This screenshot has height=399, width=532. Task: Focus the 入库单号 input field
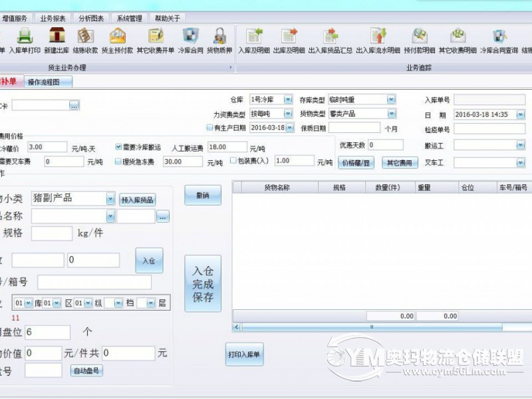489,100
